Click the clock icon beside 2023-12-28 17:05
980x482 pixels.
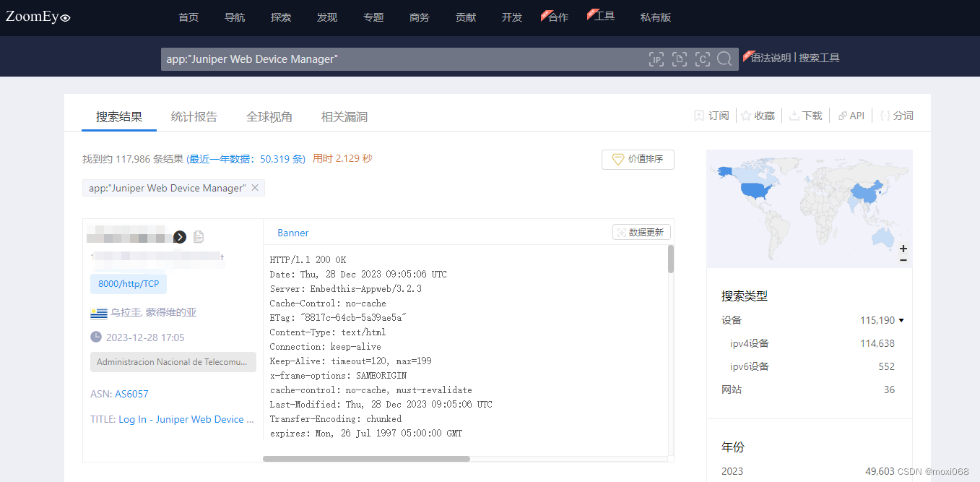96,337
